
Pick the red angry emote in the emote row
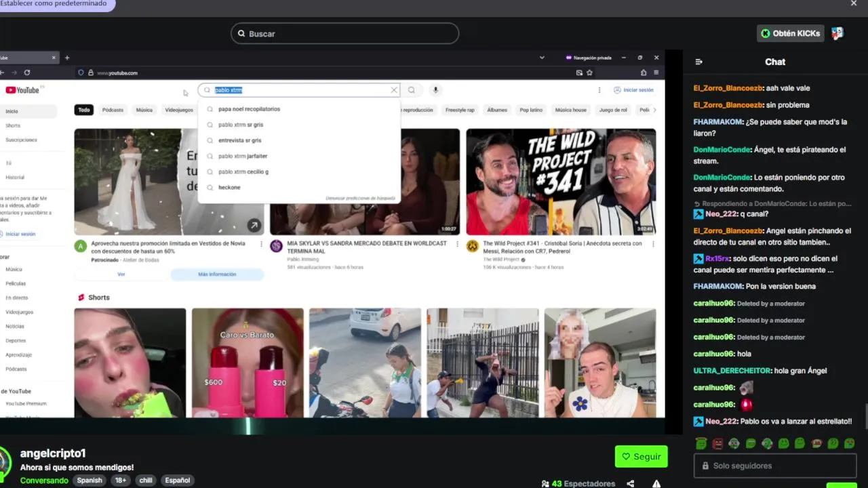(x=717, y=443)
